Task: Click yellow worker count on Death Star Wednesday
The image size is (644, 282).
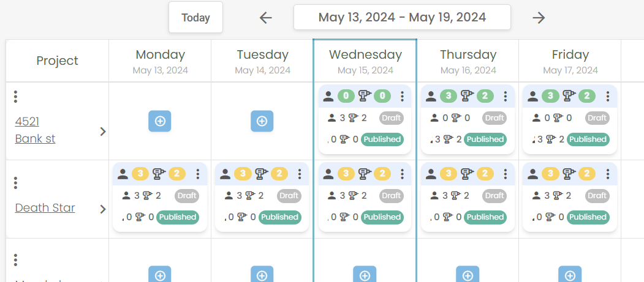Action: pos(346,174)
